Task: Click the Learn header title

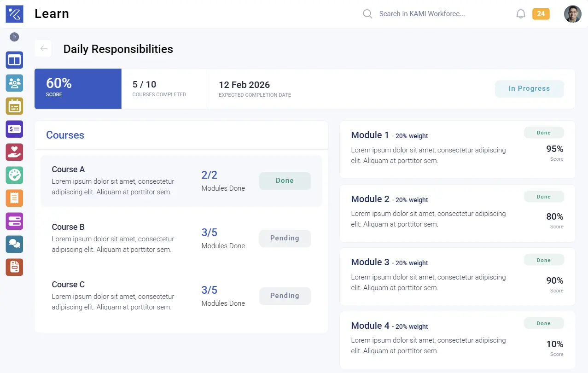Action: click(x=52, y=14)
